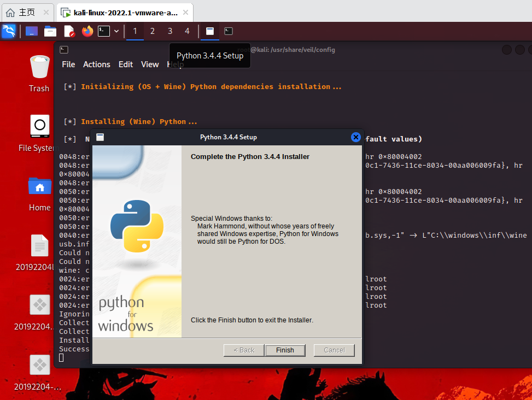Switch to workspace 4
The height and width of the screenshot is (400, 532).
[x=187, y=31]
